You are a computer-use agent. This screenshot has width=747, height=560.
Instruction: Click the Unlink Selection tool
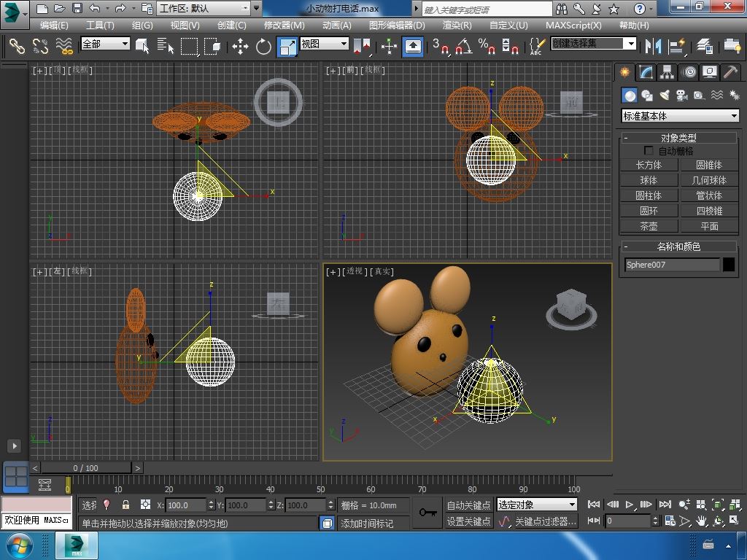pos(41,46)
